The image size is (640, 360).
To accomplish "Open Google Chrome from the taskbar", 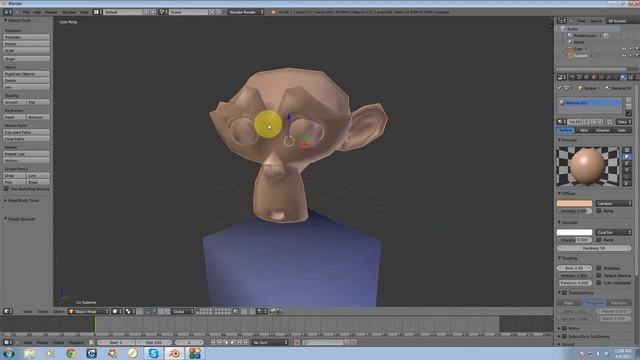I will (71, 353).
